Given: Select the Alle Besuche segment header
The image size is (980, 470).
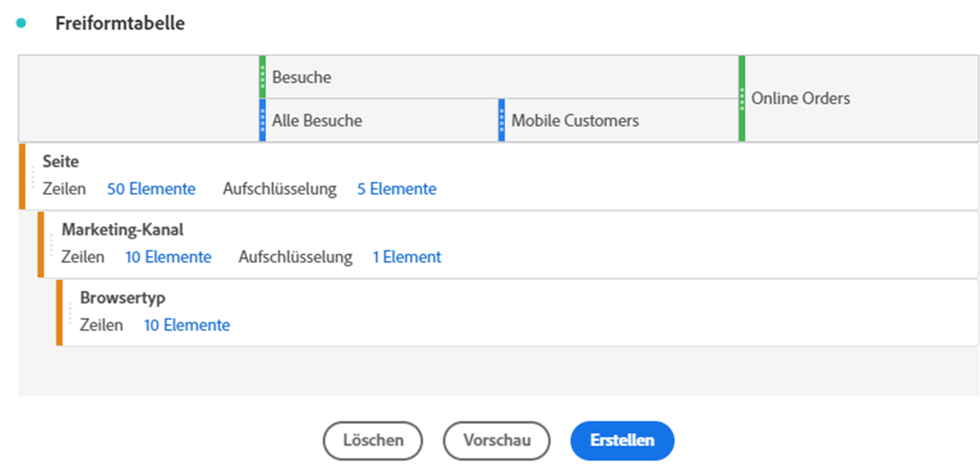Looking at the screenshot, I should click(x=317, y=121).
